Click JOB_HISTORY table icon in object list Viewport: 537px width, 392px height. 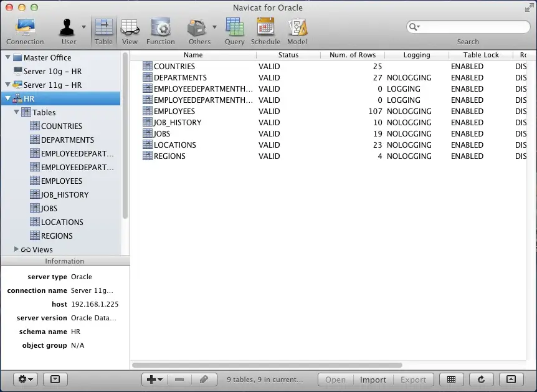pyautogui.click(x=148, y=122)
